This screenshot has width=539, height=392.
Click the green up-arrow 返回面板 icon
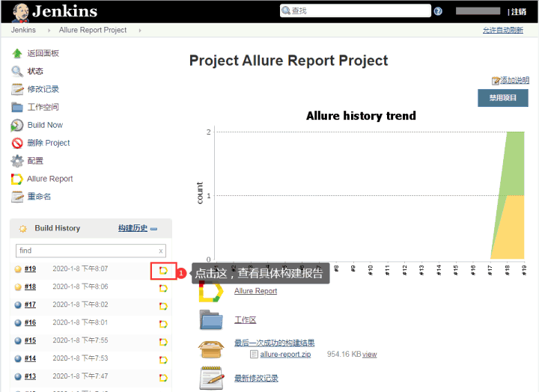pyautogui.click(x=17, y=53)
